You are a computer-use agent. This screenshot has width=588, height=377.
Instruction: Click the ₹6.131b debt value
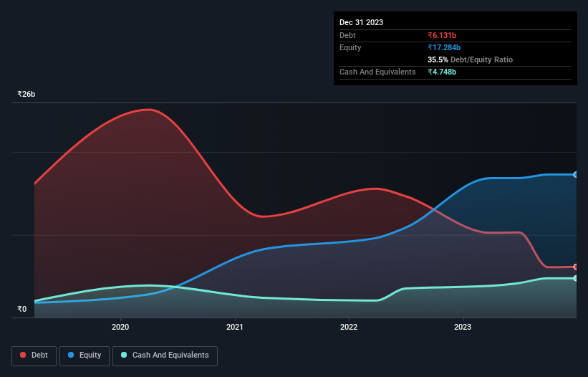click(x=442, y=35)
